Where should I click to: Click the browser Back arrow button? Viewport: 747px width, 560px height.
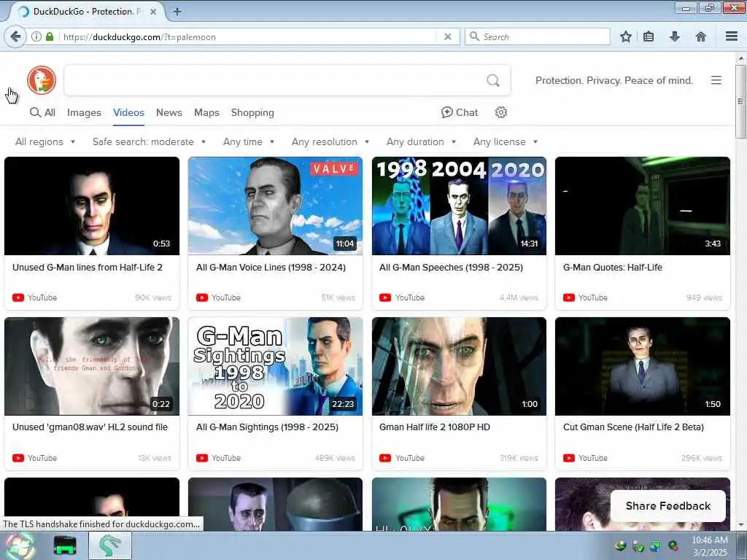pyautogui.click(x=15, y=36)
